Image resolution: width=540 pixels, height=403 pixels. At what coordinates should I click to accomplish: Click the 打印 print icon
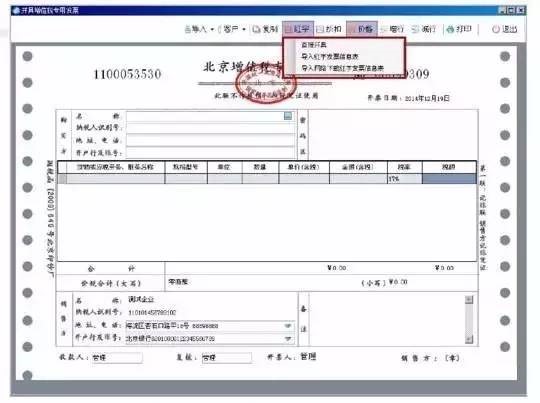(x=450, y=29)
